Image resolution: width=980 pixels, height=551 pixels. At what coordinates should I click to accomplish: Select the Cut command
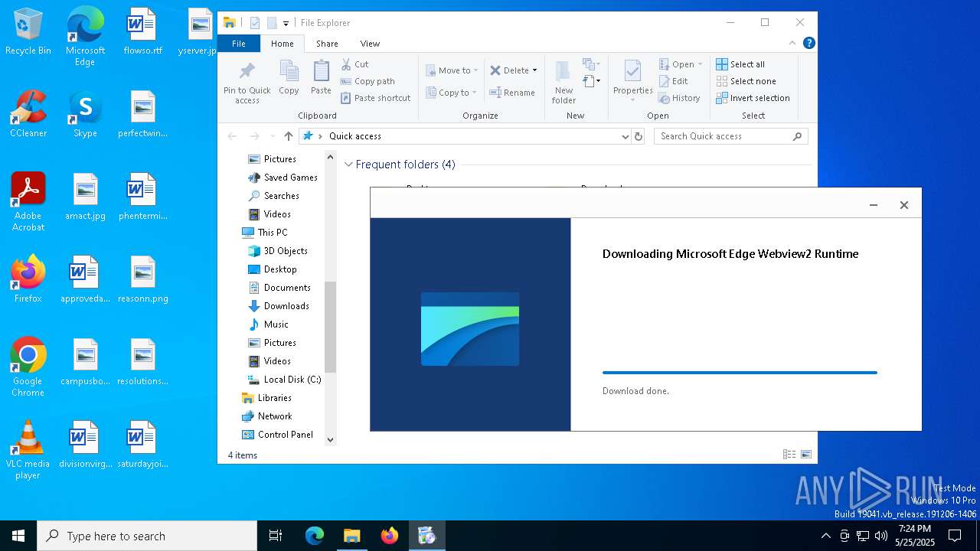[x=354, y=64]
